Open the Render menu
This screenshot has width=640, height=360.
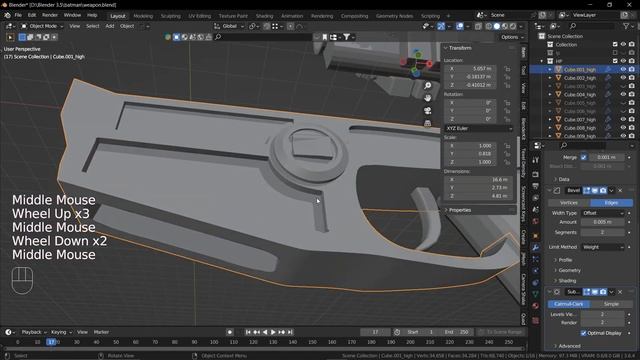pyautogui.click(x=50, y=15)
